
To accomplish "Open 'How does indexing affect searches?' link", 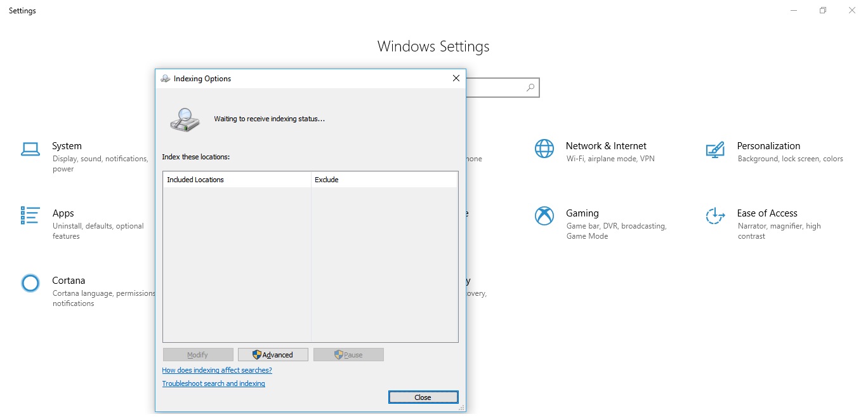I will [x=217, y=370].
